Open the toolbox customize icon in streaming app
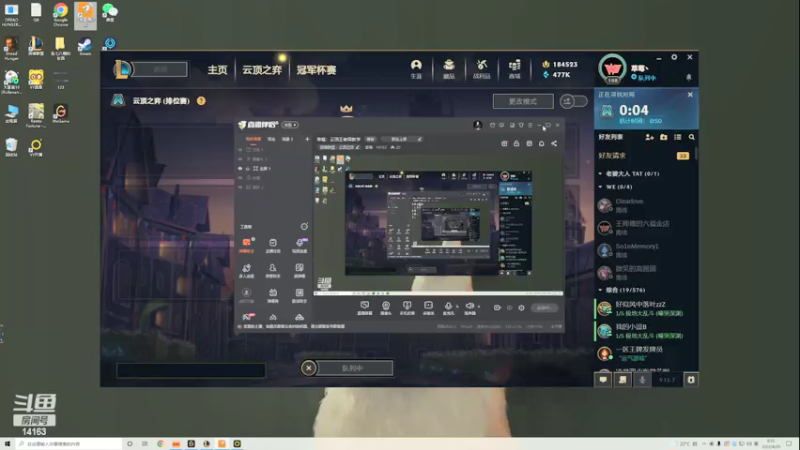 tap(304, 226)
